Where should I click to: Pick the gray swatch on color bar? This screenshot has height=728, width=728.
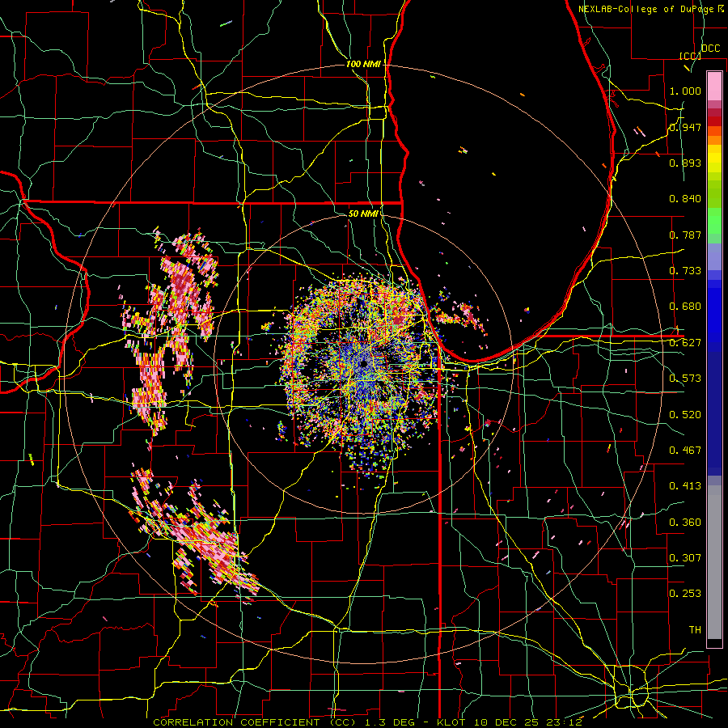714,562
